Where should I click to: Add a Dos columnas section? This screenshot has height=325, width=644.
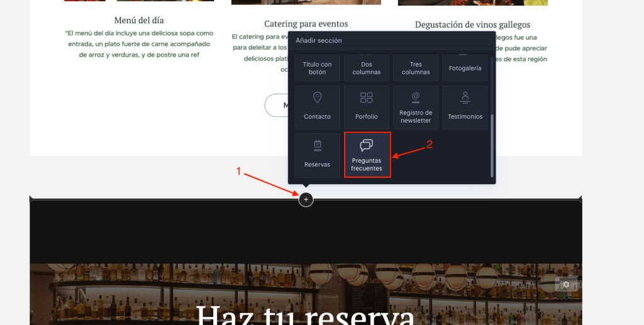click(x=367, y=67)
